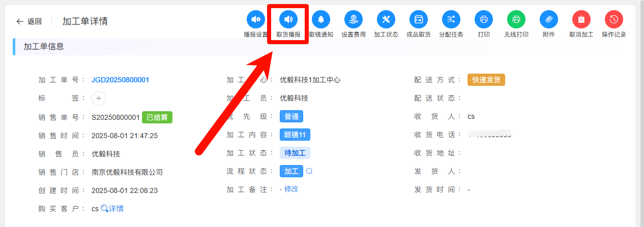Open 分配任务 shuffle icon
The width and height of the screenshot is (644, 227).
pos(451,20)
